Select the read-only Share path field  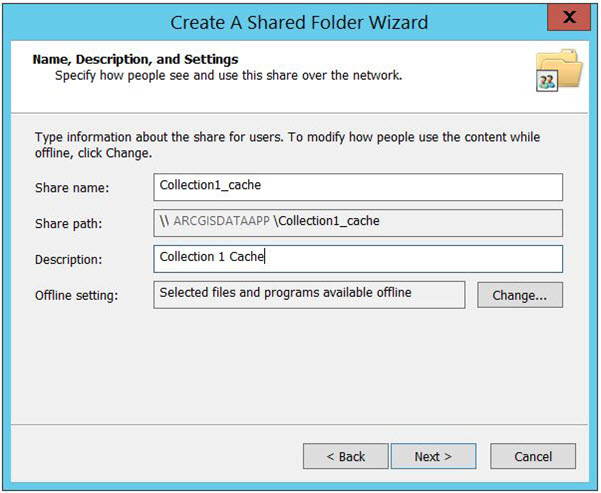(358, 223)
